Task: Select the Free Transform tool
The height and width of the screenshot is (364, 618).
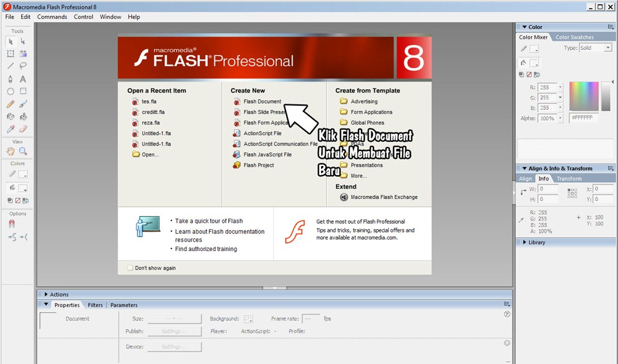Action: click(11, 54)
